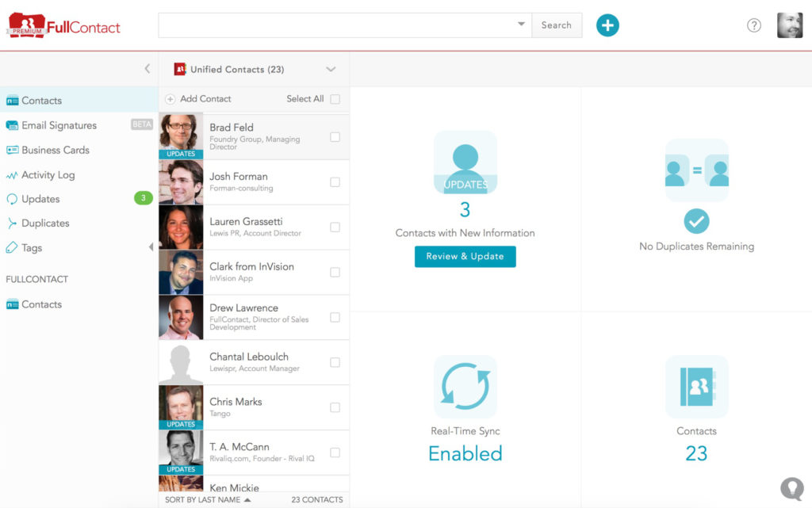The height and width of the screenshot is (508, 812).
Task: Open the Activity Log section
Action: [x=48, y=175]
